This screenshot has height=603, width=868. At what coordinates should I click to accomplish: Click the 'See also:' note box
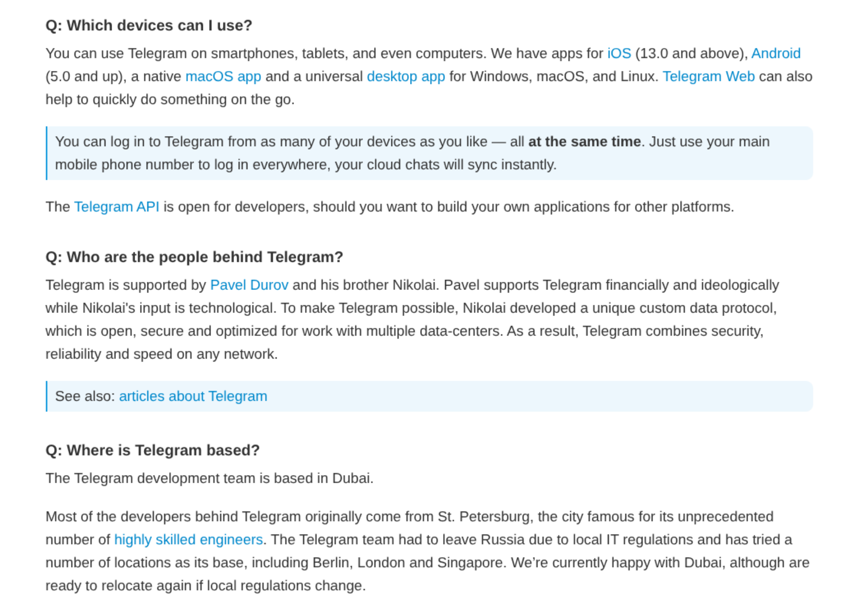(x=429, y=396)
